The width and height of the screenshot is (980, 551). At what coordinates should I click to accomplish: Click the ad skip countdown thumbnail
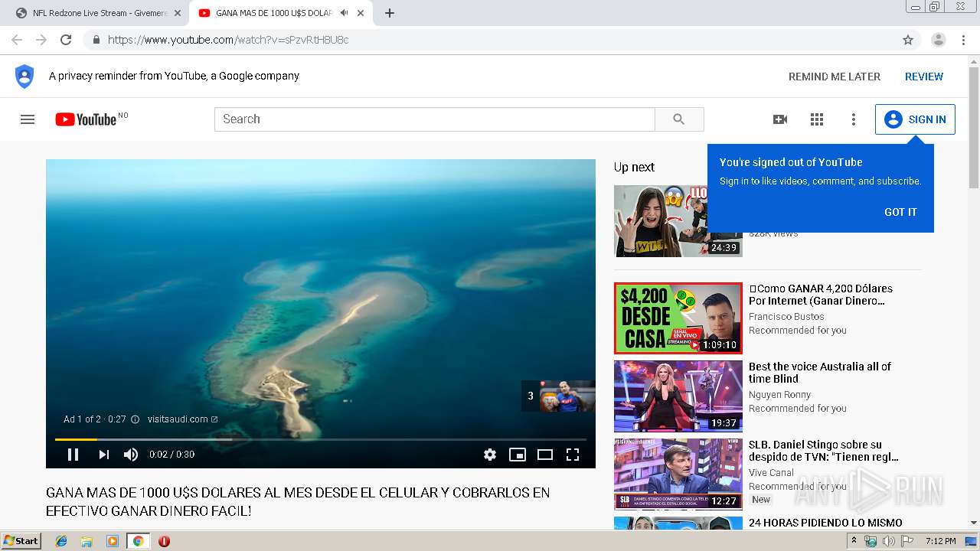tap(558, 396)
